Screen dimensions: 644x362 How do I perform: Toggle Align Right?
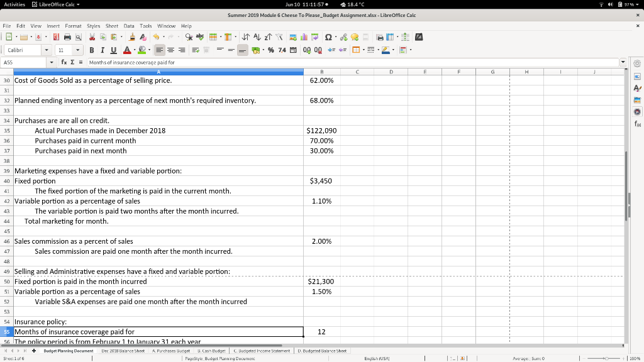(x=182, y=50)
